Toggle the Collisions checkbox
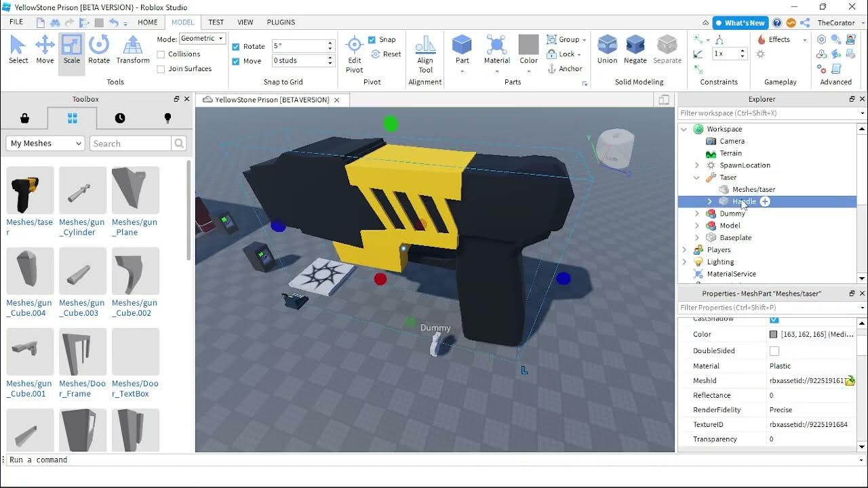The image size is (868, 488). pos(161,54)
